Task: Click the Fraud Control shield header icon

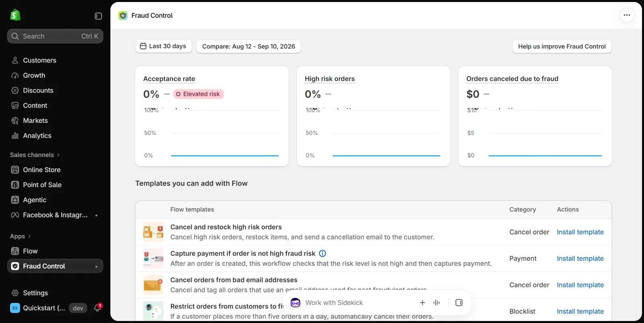Action: pyautogui.click(x=123, y=16)
